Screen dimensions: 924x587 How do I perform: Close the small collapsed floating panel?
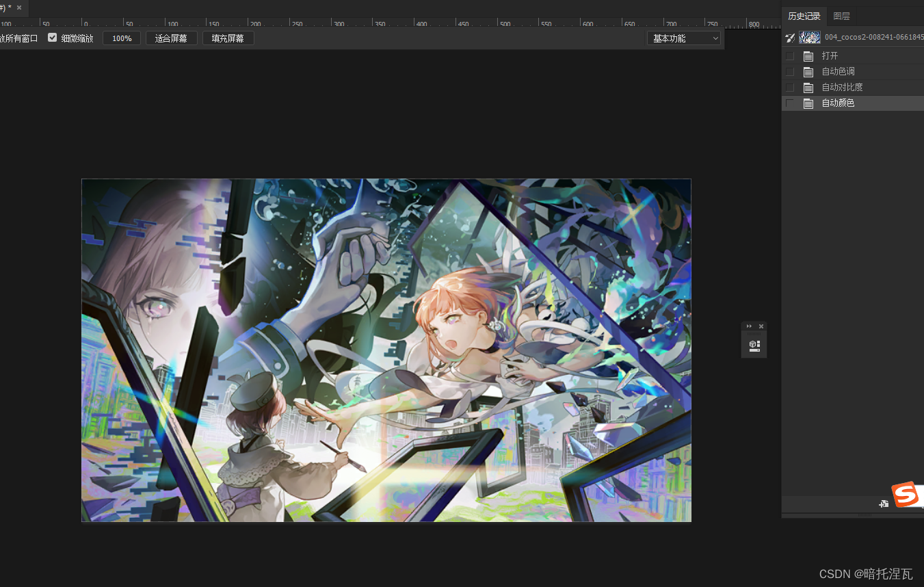click(761, 326)
